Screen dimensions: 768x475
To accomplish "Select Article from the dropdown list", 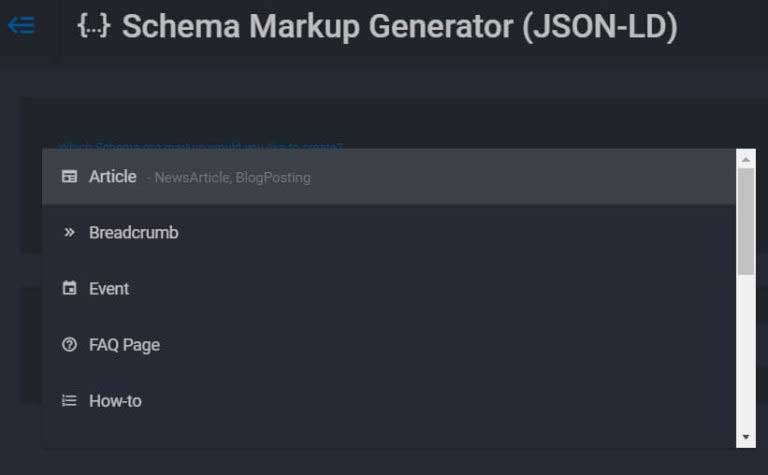I will pyautogui.click(x=389, y=176).
